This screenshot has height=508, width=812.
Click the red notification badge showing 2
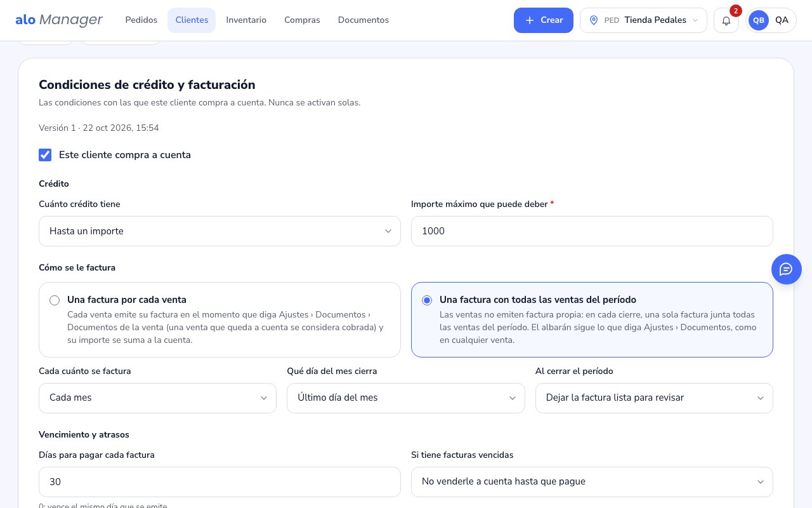click(x=736, y=11)
